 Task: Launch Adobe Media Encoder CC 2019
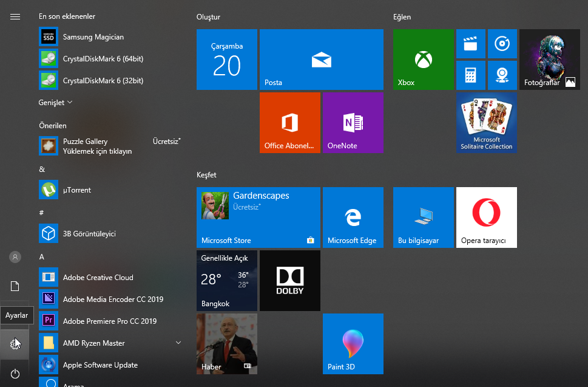pos(110,299)
